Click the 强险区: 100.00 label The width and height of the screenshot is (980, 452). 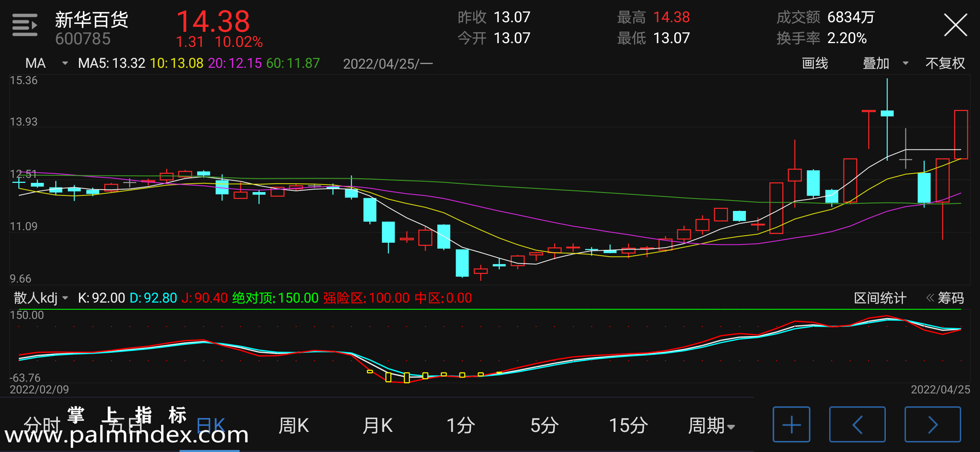[x=366, y=298]
